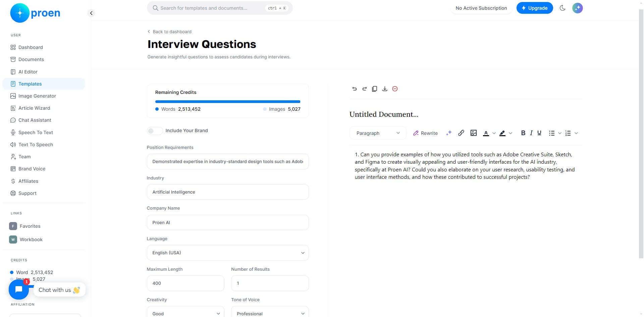Open Text To Speech in sidebar
Image resolution: width=644 pixels, height=317 pixels.
44,145
